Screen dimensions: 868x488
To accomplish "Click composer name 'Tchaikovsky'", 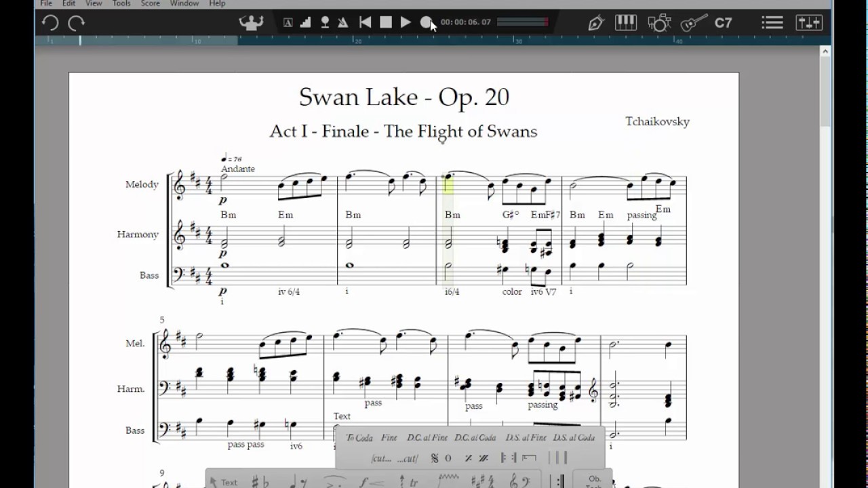I will click(x=657, y=121).
